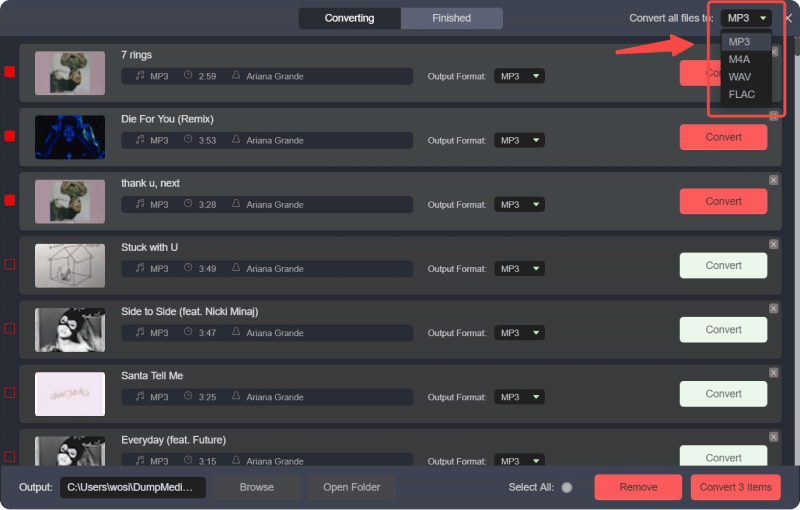Toggle the Select All radio button
The width and height of the screenshot is (800, 510).
pyautogui.click(x=567, y=488)
